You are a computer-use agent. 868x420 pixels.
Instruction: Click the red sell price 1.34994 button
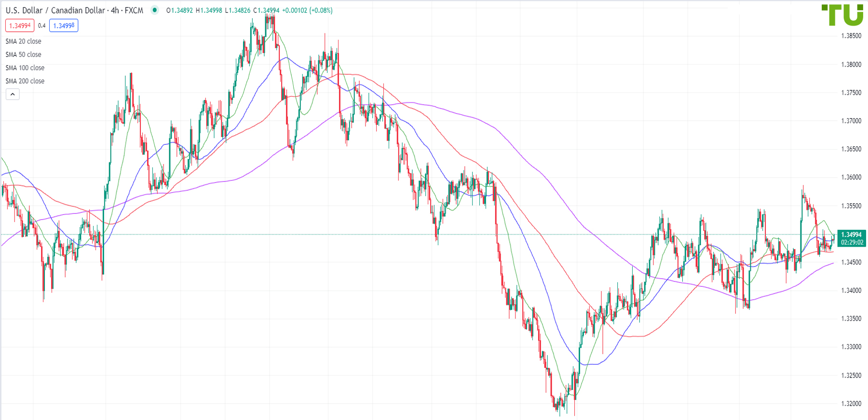coord(20,26)
